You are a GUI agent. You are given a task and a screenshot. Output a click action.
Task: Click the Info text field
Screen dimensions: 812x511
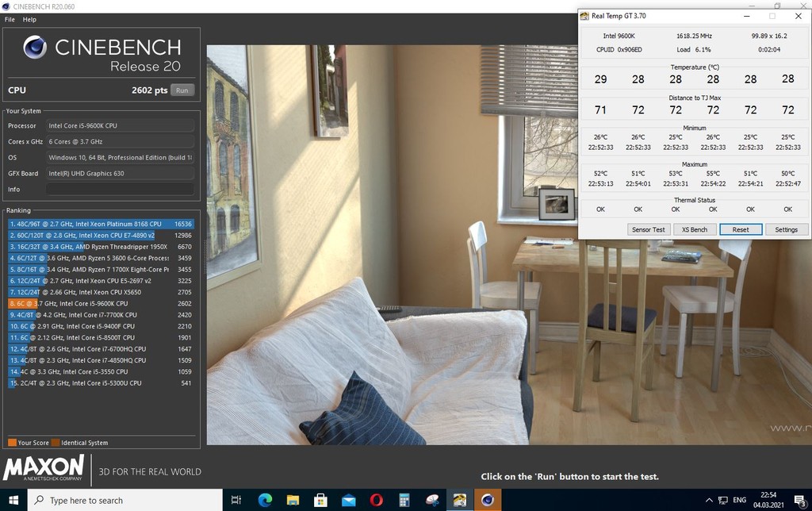[119, 190]
